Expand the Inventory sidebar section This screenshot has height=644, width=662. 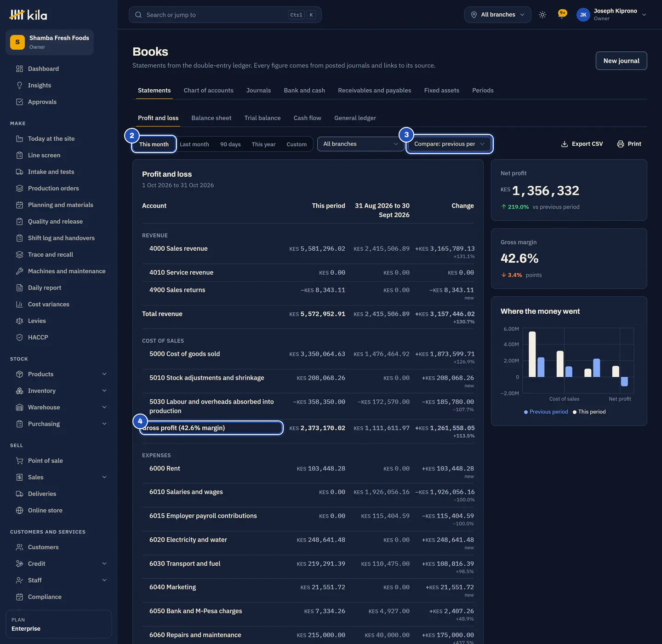[x=62, y=391]
